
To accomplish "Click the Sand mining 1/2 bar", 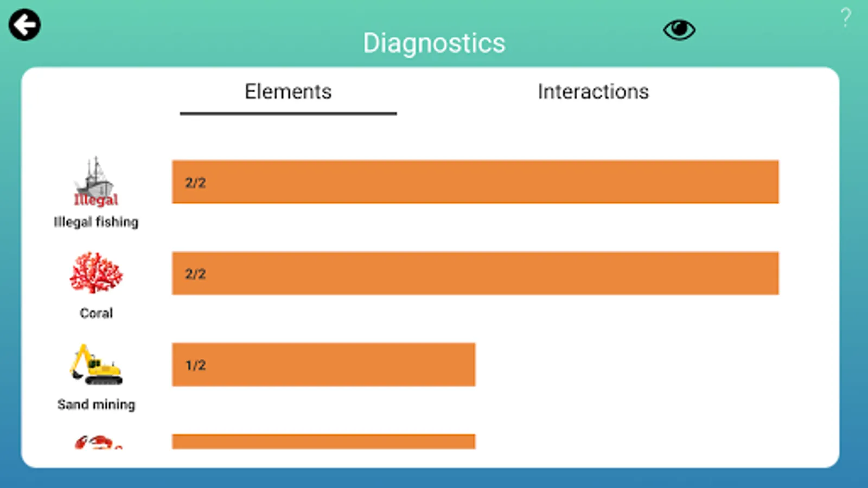I will coord(323,364).
